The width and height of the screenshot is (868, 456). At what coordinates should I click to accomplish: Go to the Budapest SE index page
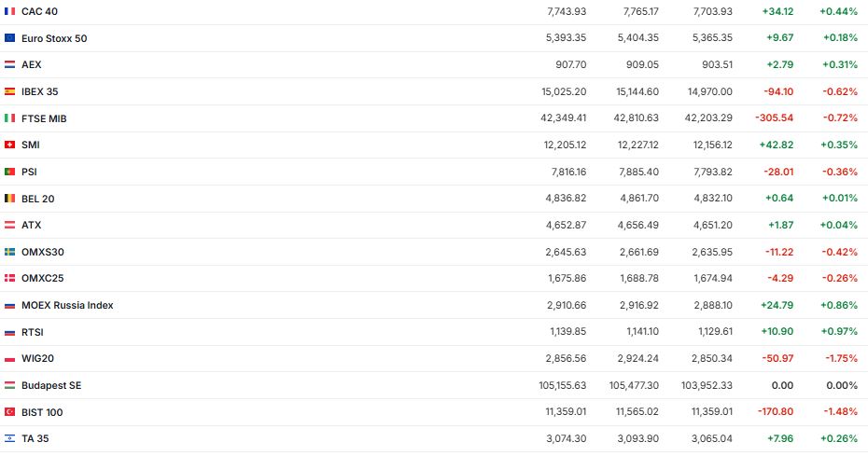[51, 385]
